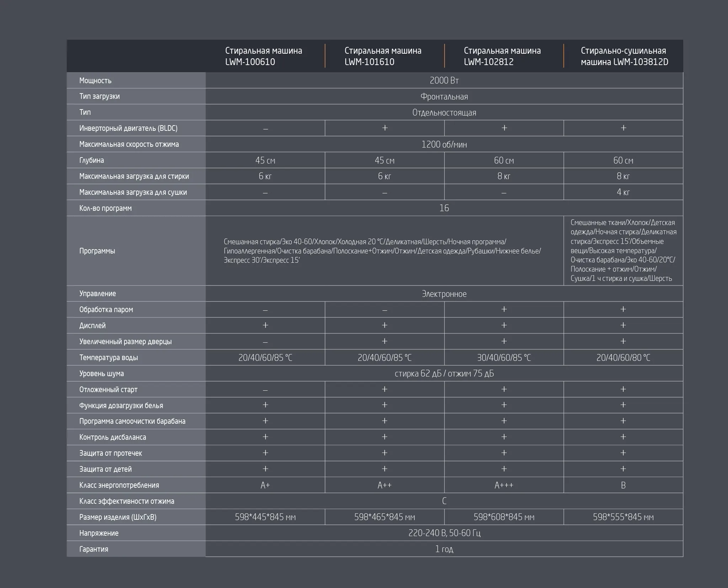Select the Программы row label
This screenshot has height=588, width=728.
tap(97, 251)
